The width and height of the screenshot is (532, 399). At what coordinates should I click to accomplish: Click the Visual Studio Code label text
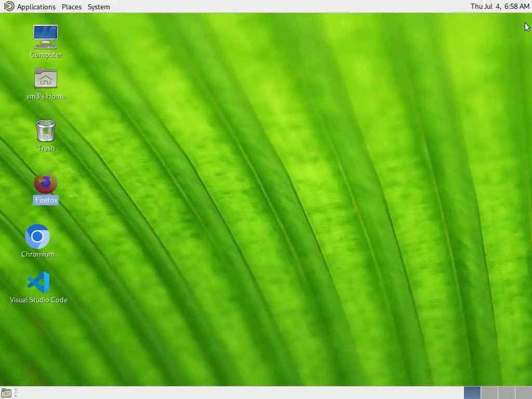[38, 300]
